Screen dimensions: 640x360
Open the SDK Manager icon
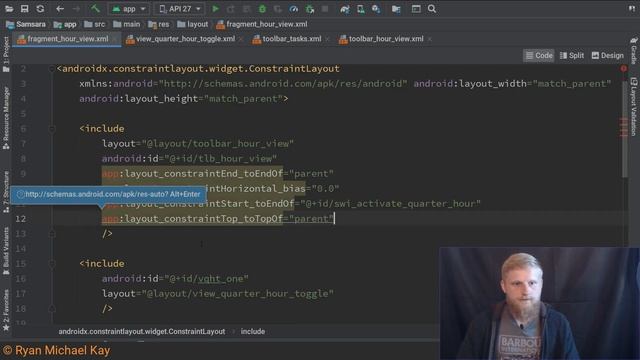pos(376,9)
